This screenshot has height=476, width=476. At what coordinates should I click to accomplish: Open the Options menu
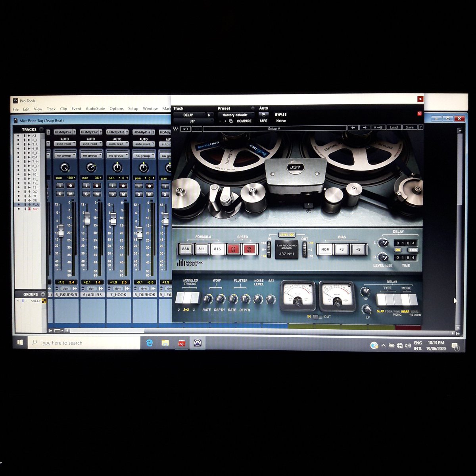(116, 109)
